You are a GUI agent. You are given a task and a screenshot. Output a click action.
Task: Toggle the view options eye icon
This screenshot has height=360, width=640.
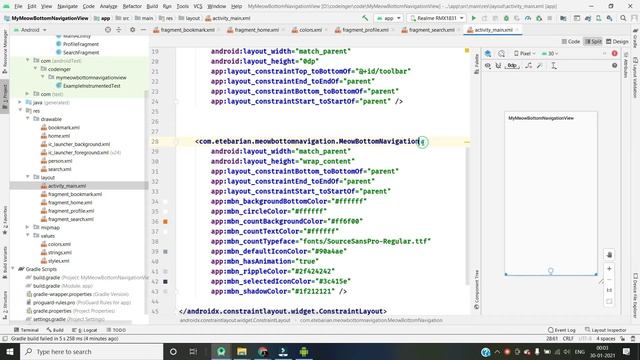488,66
